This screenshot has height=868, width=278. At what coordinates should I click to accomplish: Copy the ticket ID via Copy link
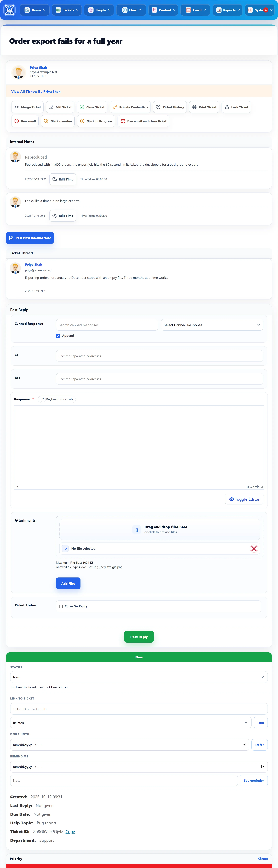pos(70,832)
